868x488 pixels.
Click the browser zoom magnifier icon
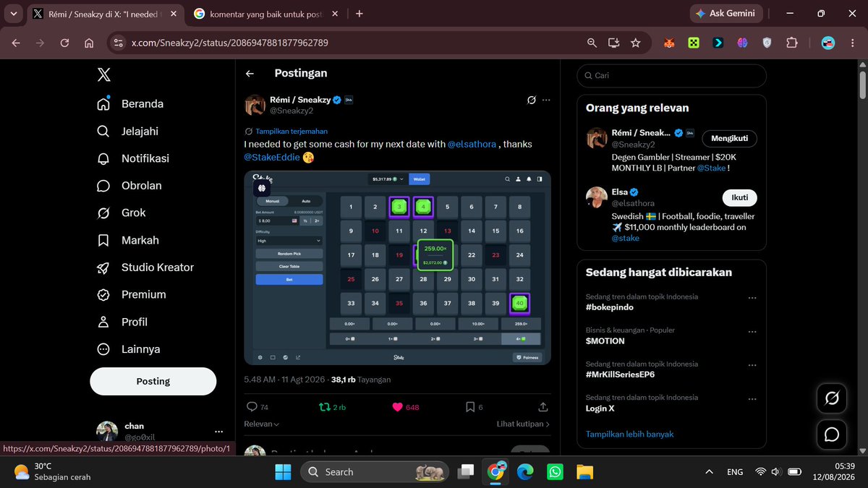point(592,43)
